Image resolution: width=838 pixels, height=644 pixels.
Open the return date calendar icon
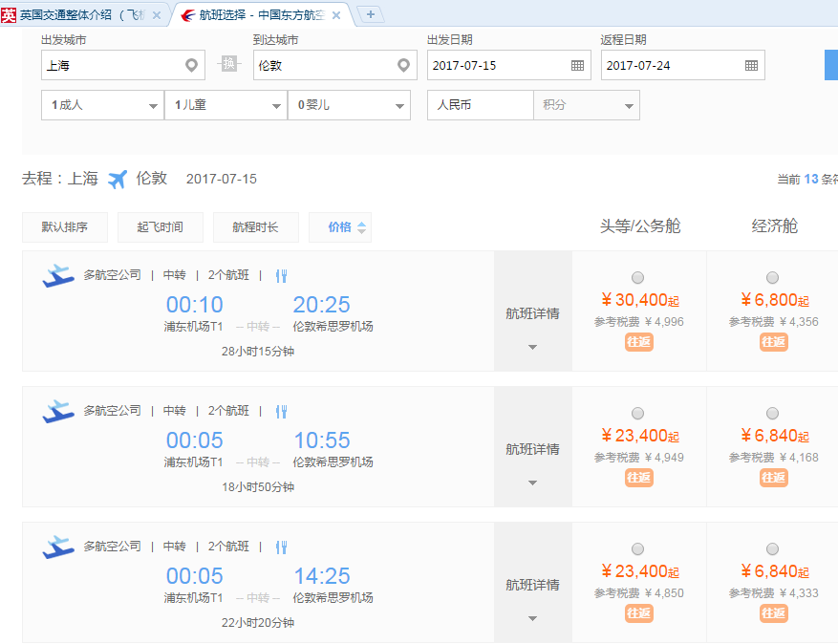pyautogui.click(x=751, y=66)
